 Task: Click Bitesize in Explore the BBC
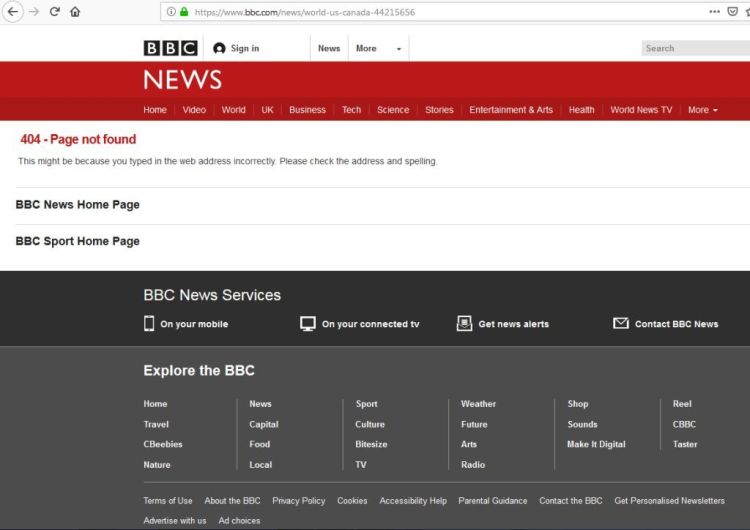click(x=371, y=444)
